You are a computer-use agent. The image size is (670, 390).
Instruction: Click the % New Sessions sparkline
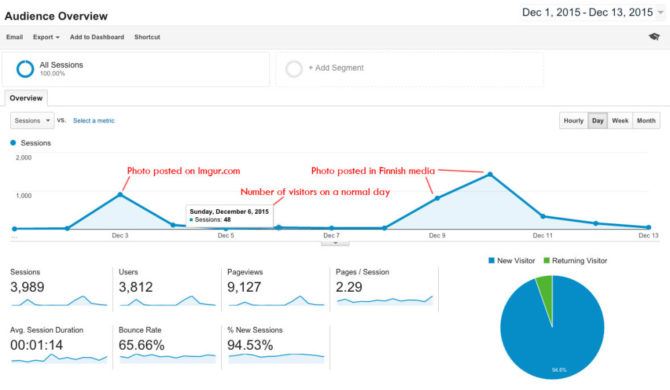(x=276, y=358)
